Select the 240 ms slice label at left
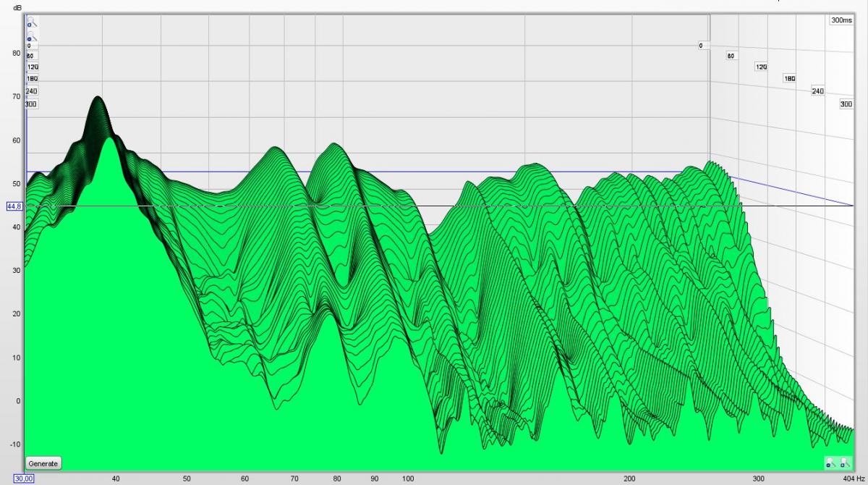 pyautogui.click(x=31, y=91)
